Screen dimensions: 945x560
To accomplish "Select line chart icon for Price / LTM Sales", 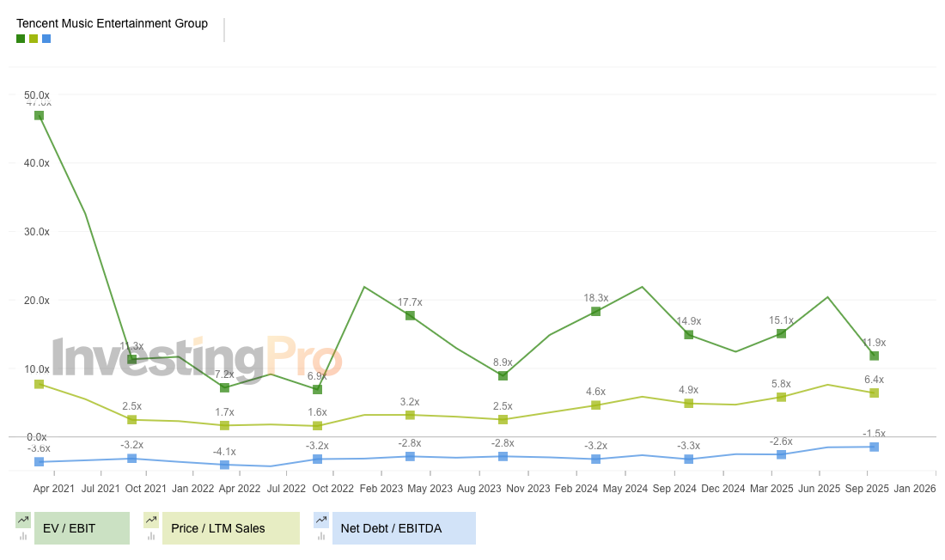I will pyautogui.click(x=151, y=520).
